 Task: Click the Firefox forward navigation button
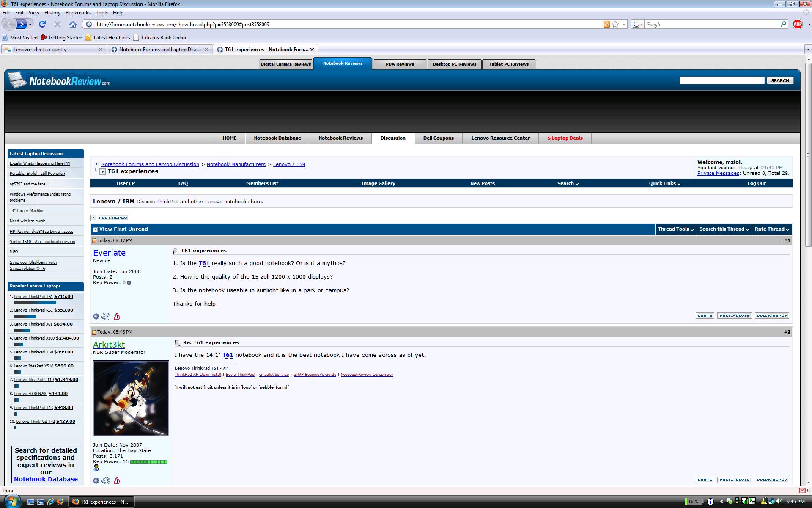(x=22, y=24)
